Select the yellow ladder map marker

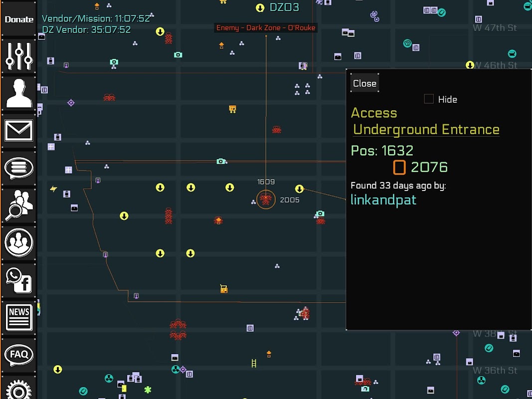254,363
